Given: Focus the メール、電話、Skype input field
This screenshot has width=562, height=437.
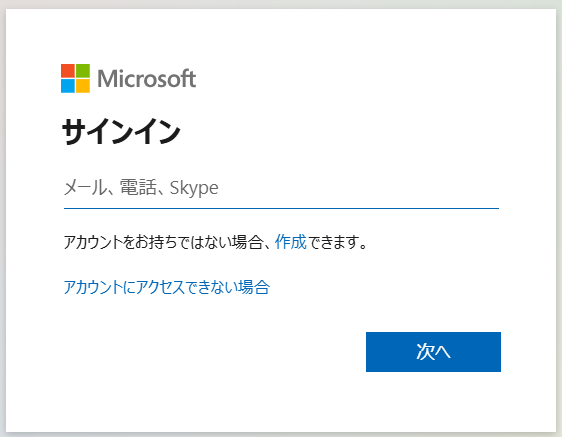Looking at the screenshot, I should (x=281, y=188).
